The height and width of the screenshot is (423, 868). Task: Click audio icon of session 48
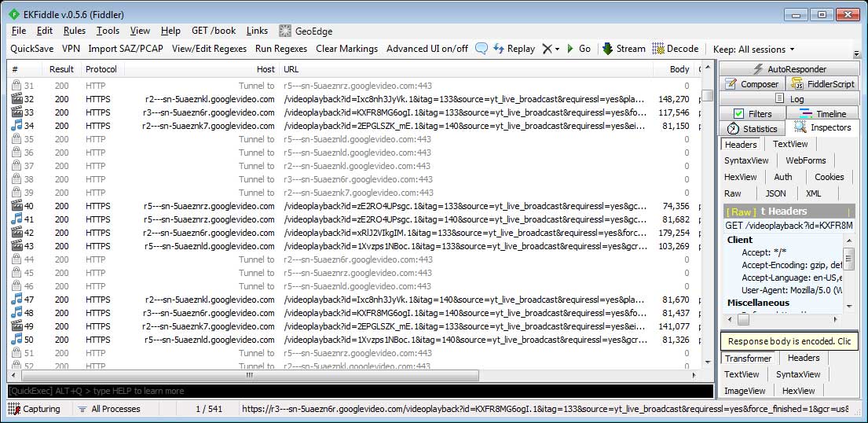(16, 313)
